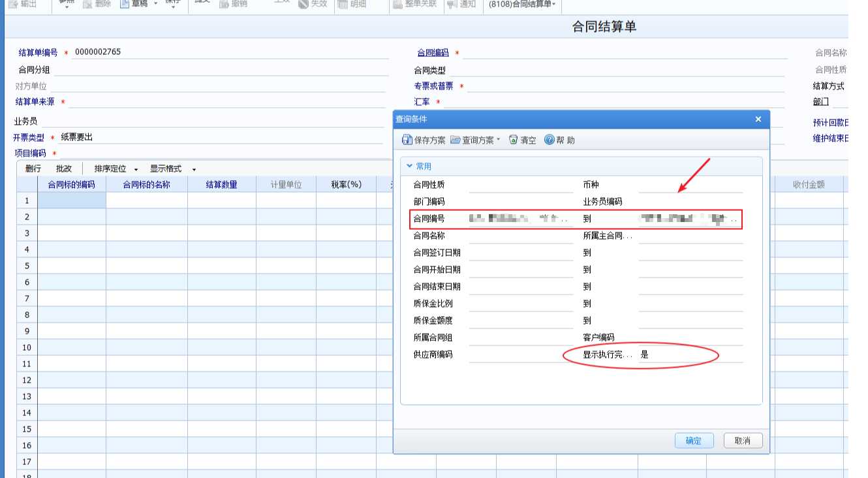
Task: Click the 专票或普票 field
Action: click(x=627, y=86)
